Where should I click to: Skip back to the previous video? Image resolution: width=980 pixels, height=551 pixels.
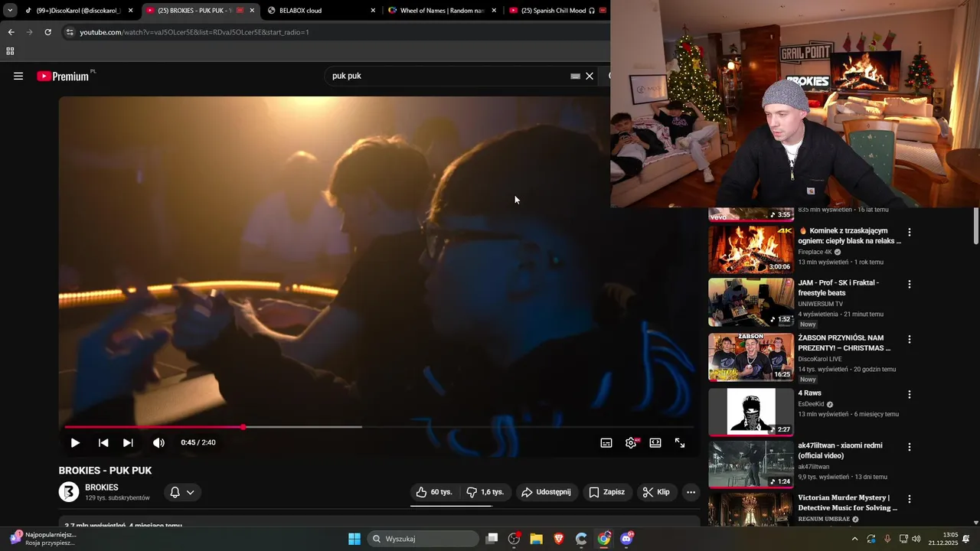103,443
